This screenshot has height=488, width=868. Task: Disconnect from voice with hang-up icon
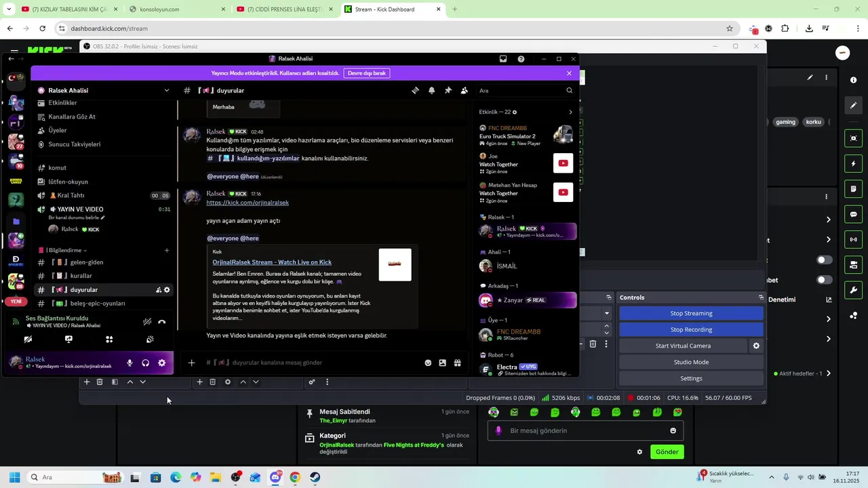[161, 322]
